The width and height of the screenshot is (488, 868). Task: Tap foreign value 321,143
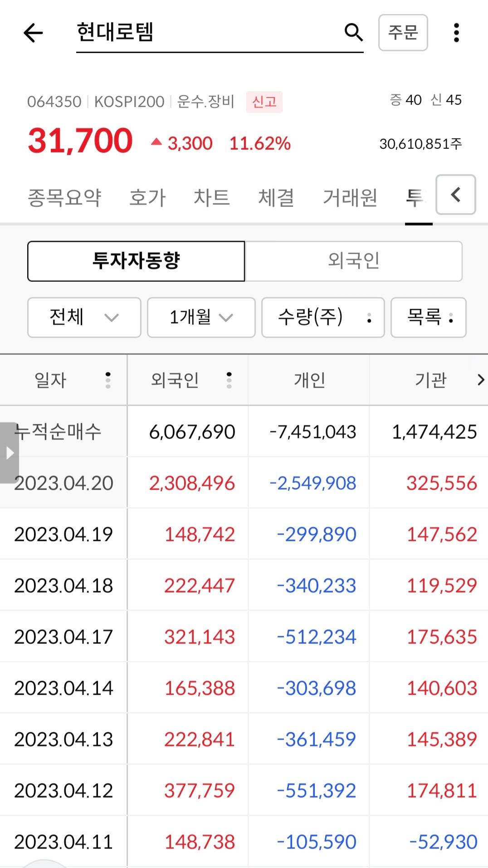[200, 637]
